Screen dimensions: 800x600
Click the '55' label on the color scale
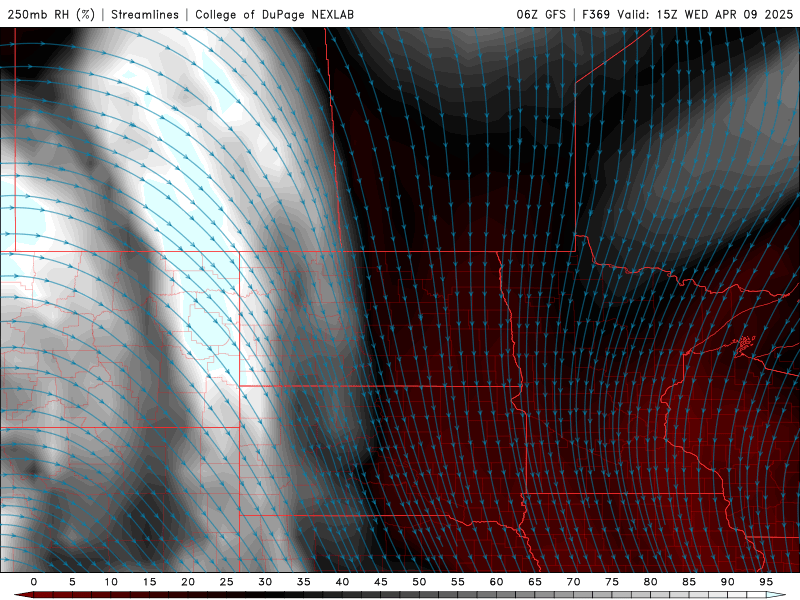click(458, 582)
